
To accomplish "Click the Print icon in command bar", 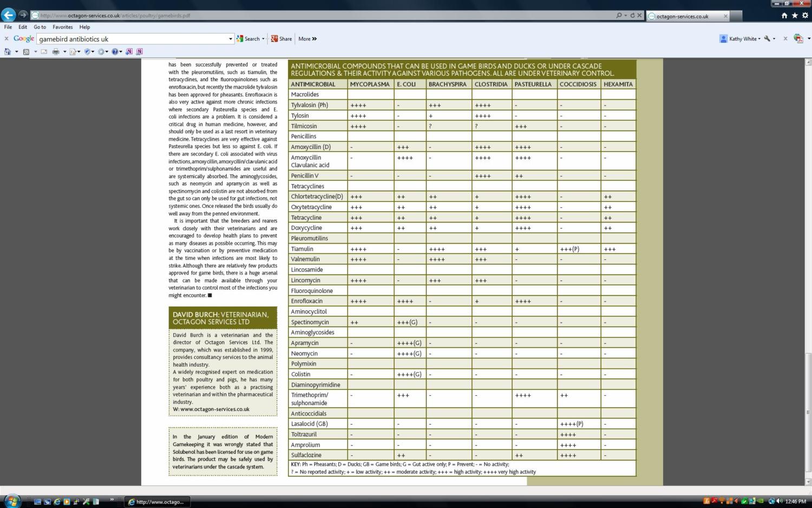I will [x=55, y=52].
